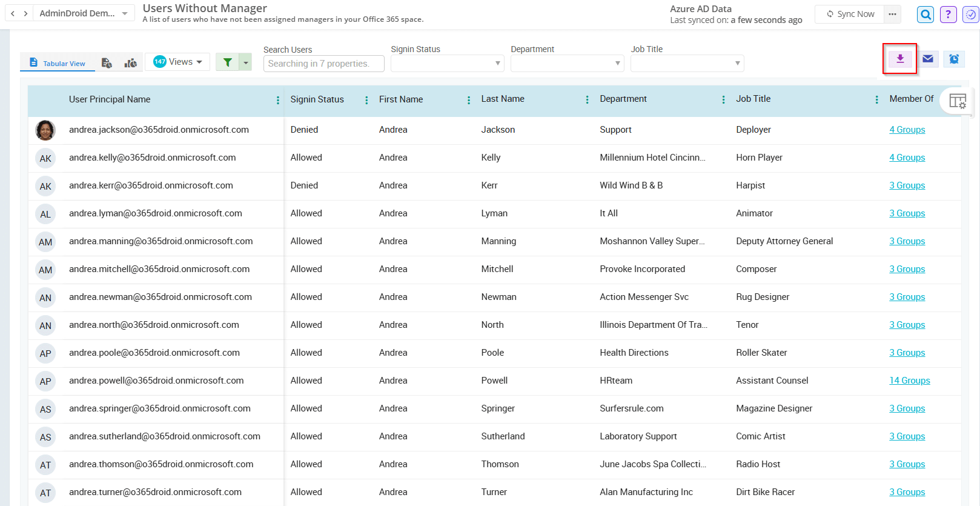Go back with the left arrow

tap(13, 13)
